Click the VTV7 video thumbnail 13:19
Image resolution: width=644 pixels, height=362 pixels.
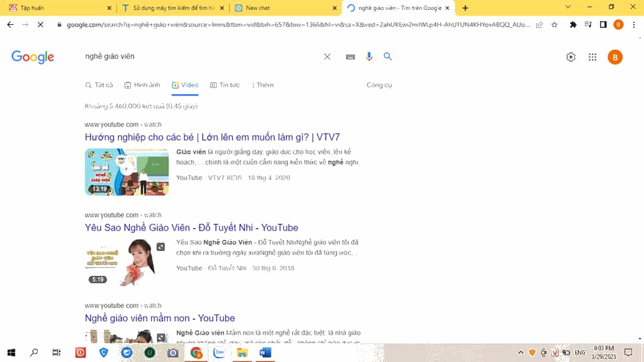126,172
